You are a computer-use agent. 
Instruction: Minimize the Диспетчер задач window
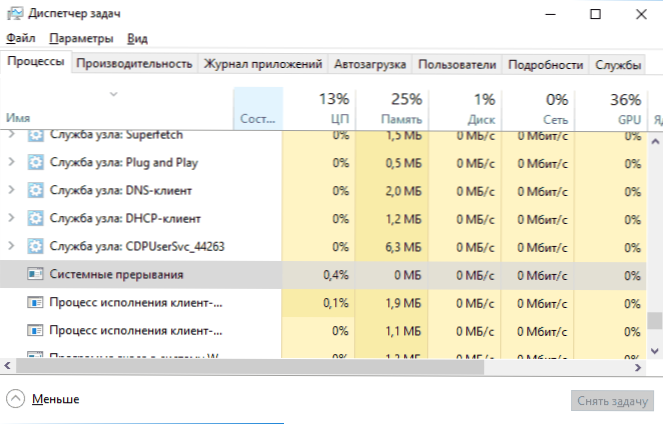tap(550, 14)
